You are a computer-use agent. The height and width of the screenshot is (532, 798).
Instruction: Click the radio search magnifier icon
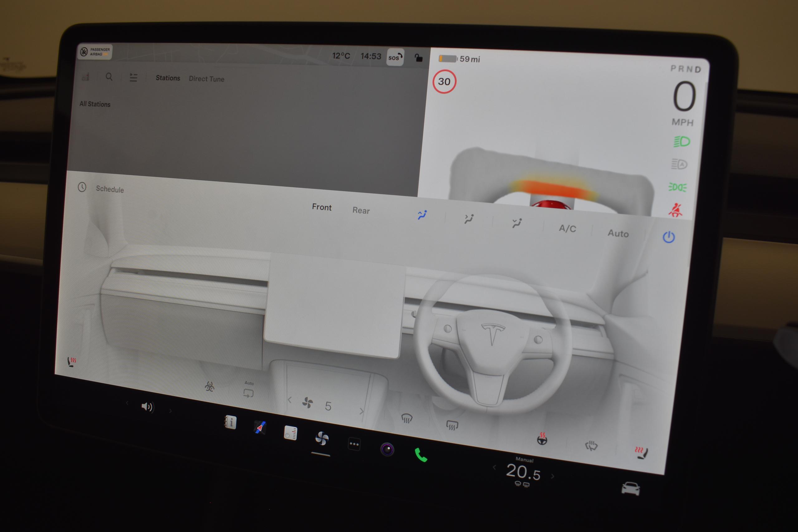pyautogui.click(x=109, y=77)
